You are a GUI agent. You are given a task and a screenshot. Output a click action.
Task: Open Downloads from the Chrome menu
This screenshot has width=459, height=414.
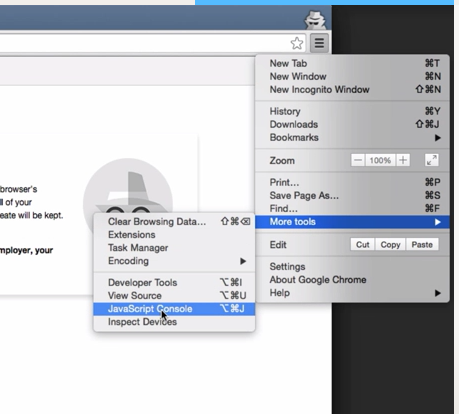[x=352, y=124]
